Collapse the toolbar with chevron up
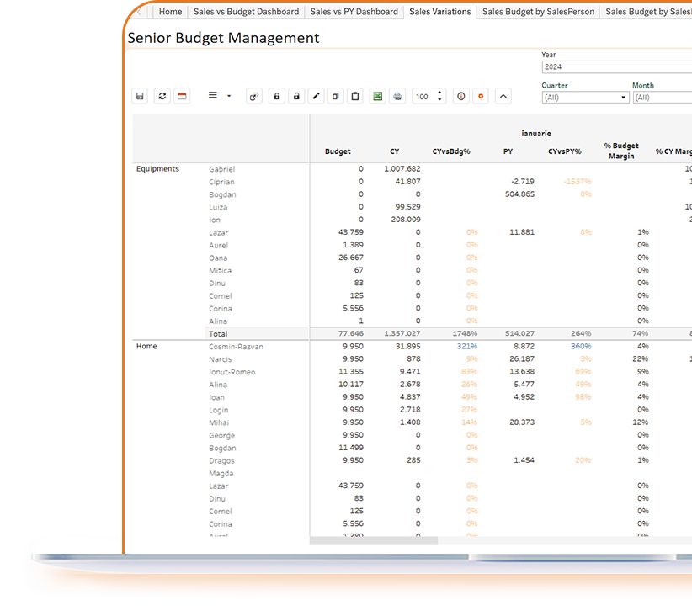Image resolution: width=692 pixels, height=616 pixels. click(x=503, y=97)
